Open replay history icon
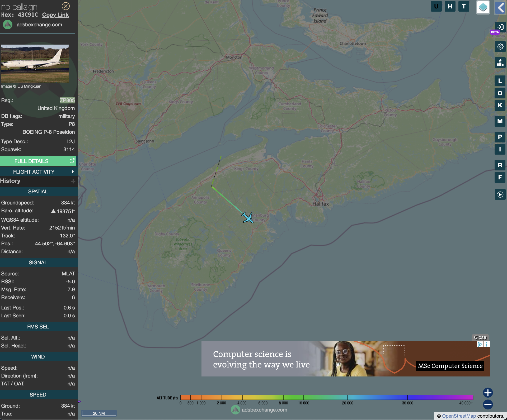The height and width of the screenshot is (420, 507). (x=500, y=194)
